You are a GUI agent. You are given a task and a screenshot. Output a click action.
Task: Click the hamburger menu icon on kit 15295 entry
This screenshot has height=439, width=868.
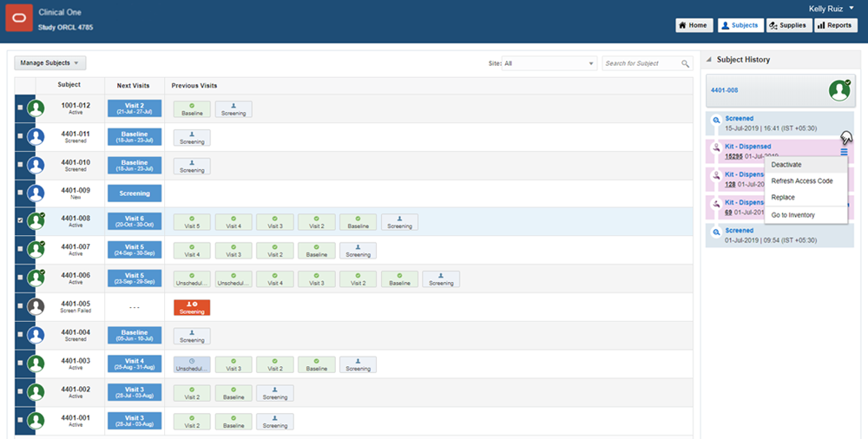(x=844, y=152)
